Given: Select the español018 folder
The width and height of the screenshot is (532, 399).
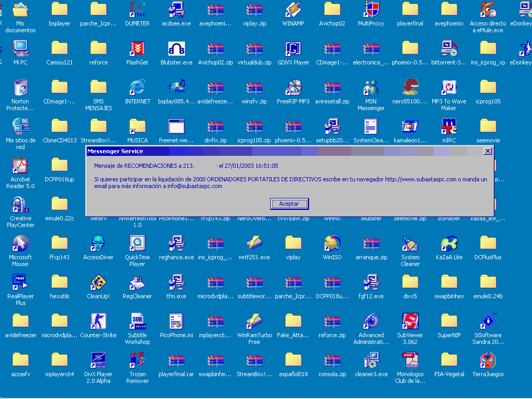Looking at the screenshot, I should point(293,361).
